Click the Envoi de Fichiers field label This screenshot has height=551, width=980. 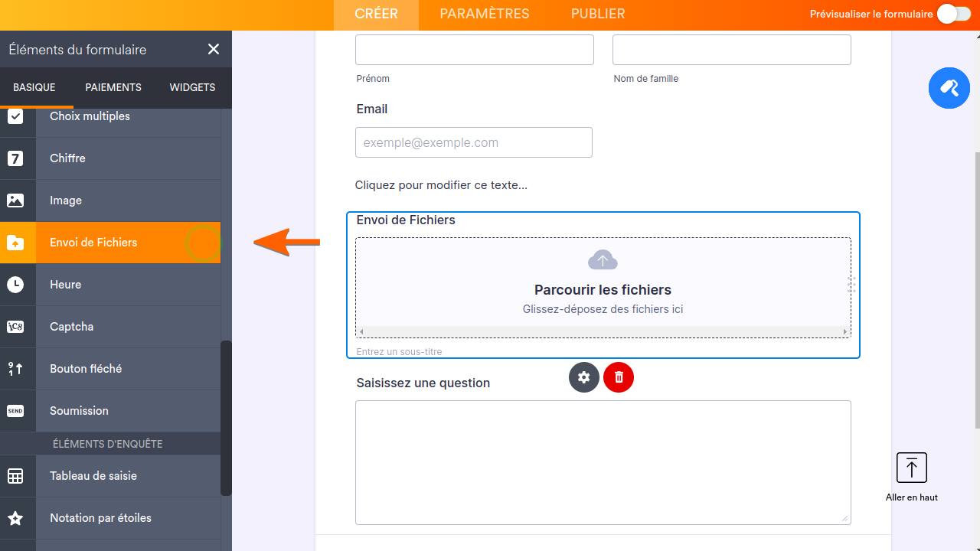406,220
